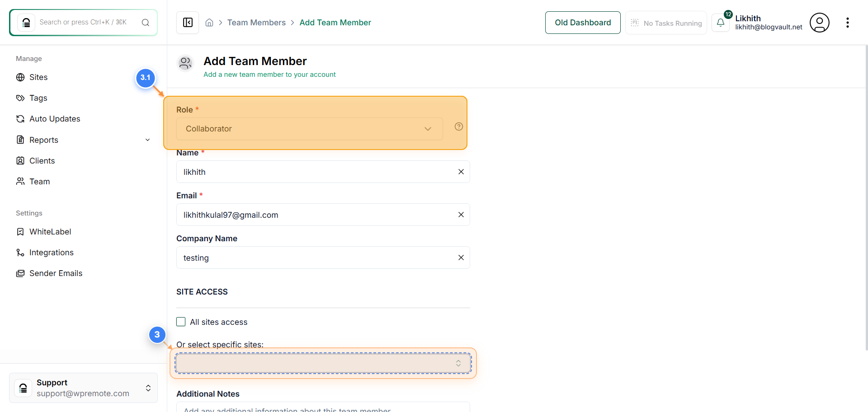This screenshot has width=868, height=412.
Task: Open WhiteLabel settings
Action: point(50,231)
